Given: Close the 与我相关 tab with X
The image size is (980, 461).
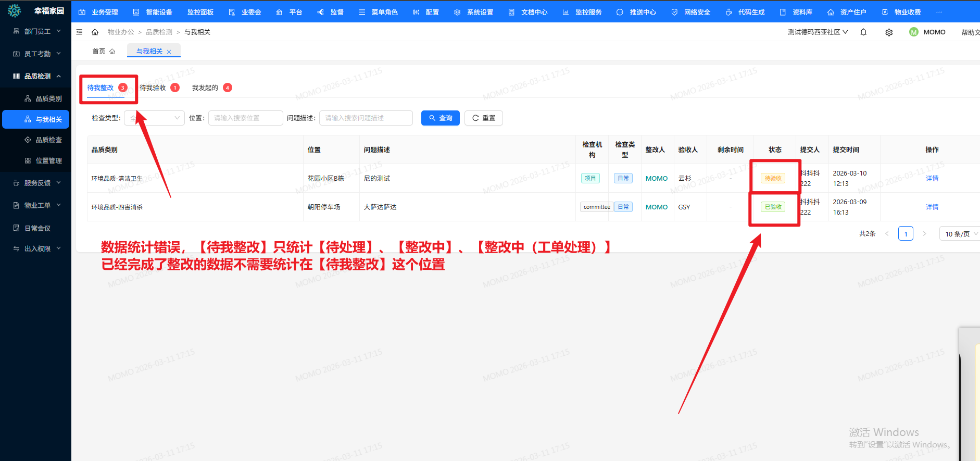Looking at the screenshot, I should [169, 52].
